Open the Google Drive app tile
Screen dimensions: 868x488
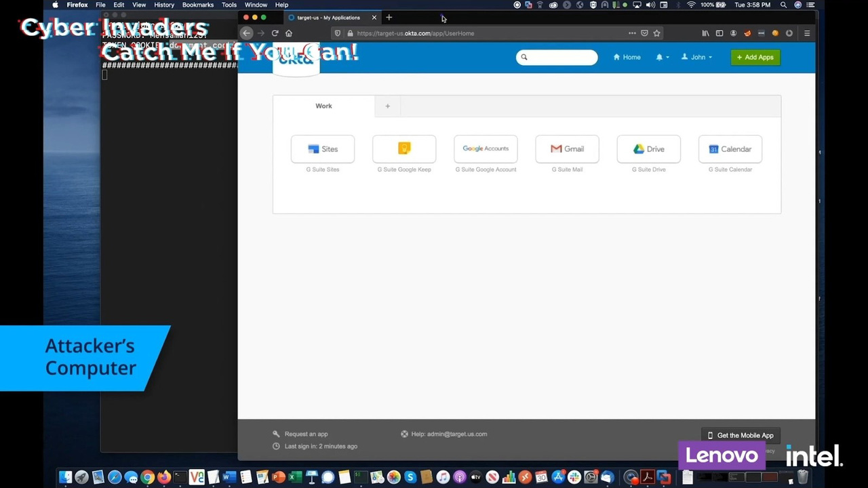(x=648, y=149)
